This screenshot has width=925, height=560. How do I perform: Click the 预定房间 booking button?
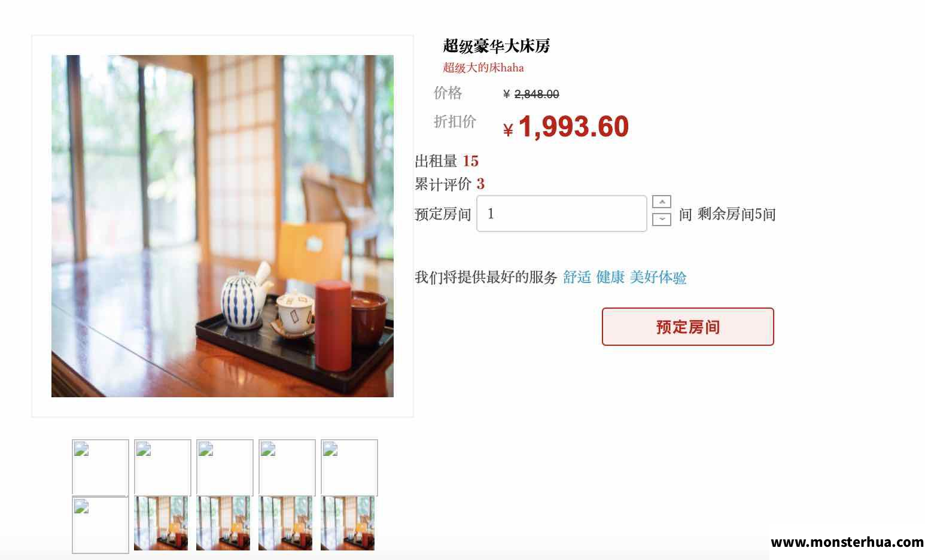click(688, 327)
